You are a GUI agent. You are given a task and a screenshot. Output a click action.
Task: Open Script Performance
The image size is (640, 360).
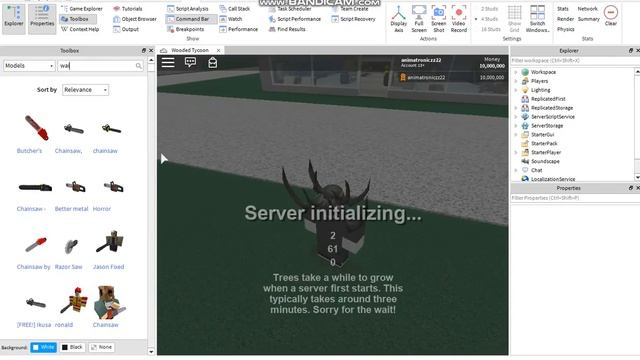pyautogui.click(x=295, y=19)
